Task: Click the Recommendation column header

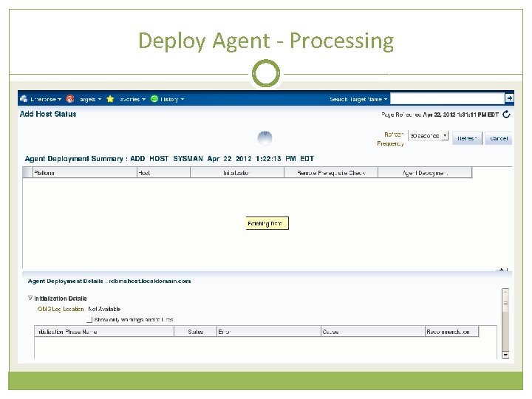Action: coord(452,332)
